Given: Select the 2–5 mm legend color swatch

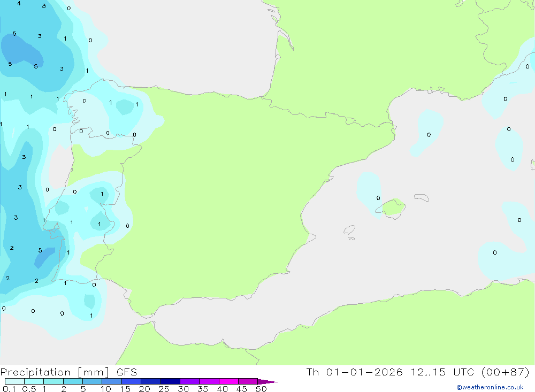Looking at the screenshot, I should coord(73,381).
